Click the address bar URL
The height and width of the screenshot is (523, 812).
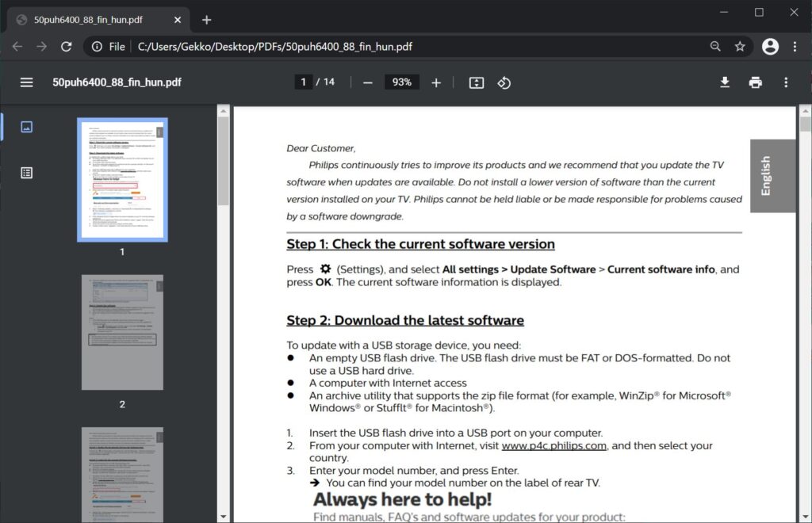[275, 47]
